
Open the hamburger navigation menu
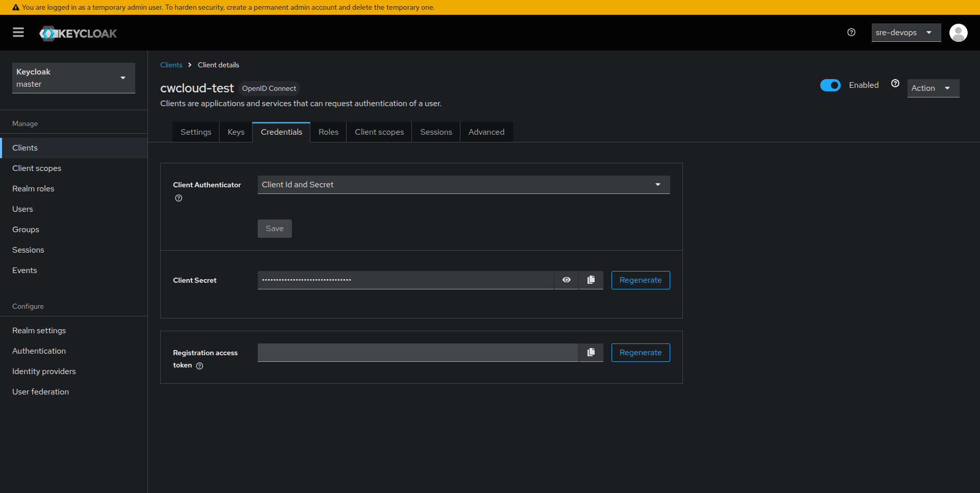click(18, 33)
